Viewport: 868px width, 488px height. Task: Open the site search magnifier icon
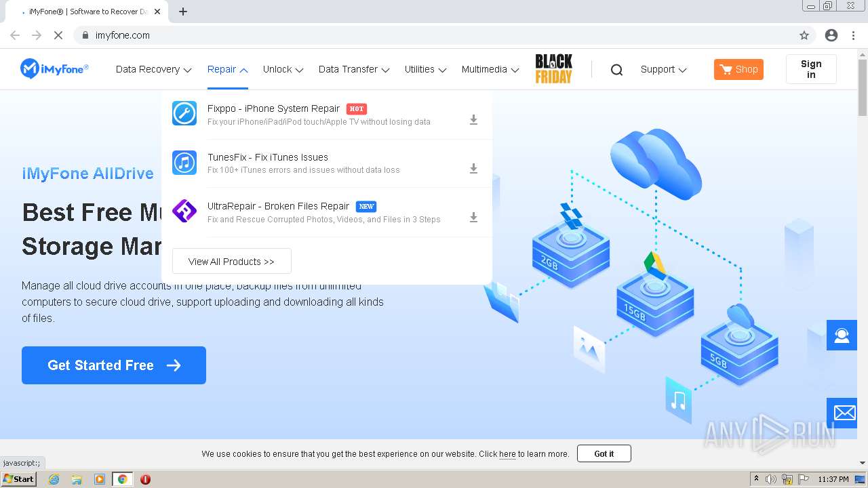tap(616, 69)
